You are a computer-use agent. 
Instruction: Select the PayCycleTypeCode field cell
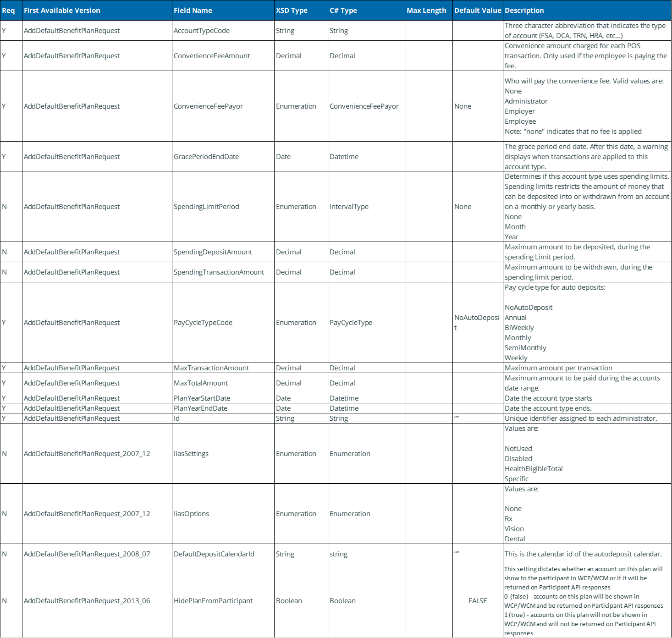tap(223, 323)
